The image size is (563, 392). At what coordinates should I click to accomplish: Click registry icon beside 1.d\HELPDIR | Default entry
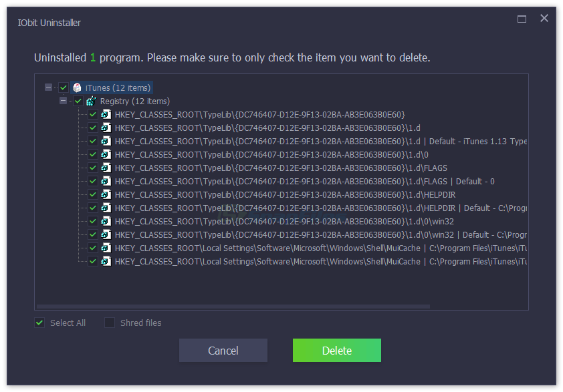106,208
